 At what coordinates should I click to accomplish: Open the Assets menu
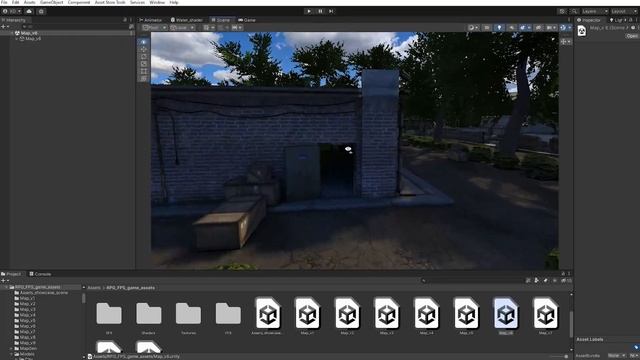coord(29,2)
